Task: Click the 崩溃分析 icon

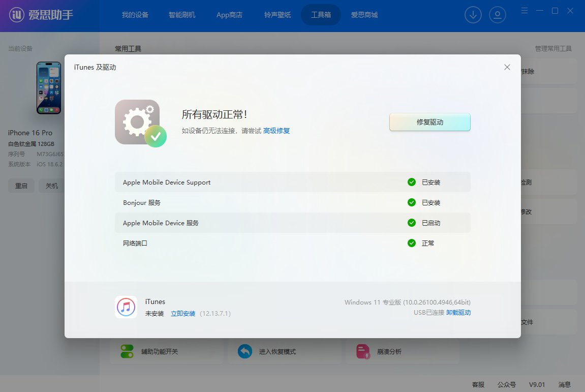Action: pos(363,351)
